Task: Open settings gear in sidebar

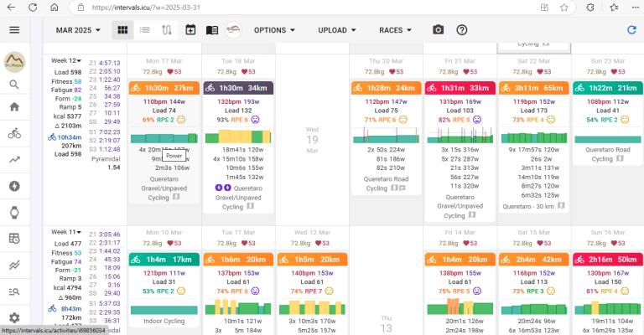Action: [x=14, y=317]
